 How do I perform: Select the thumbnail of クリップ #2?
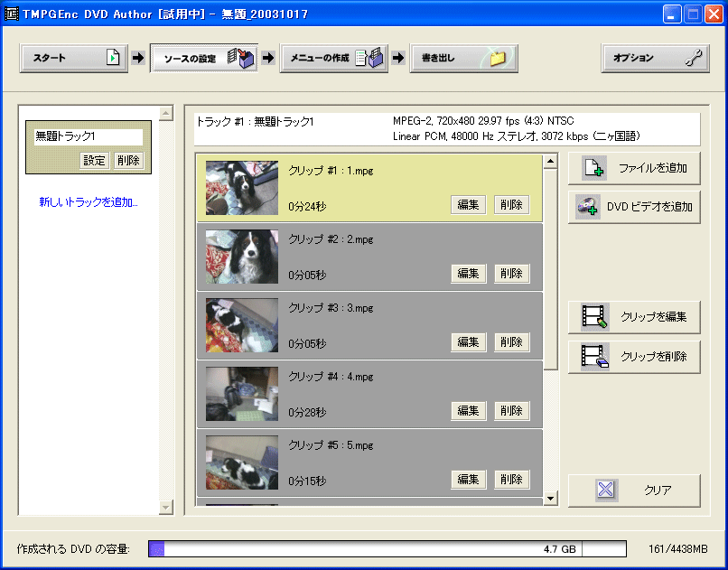point(241,257)
